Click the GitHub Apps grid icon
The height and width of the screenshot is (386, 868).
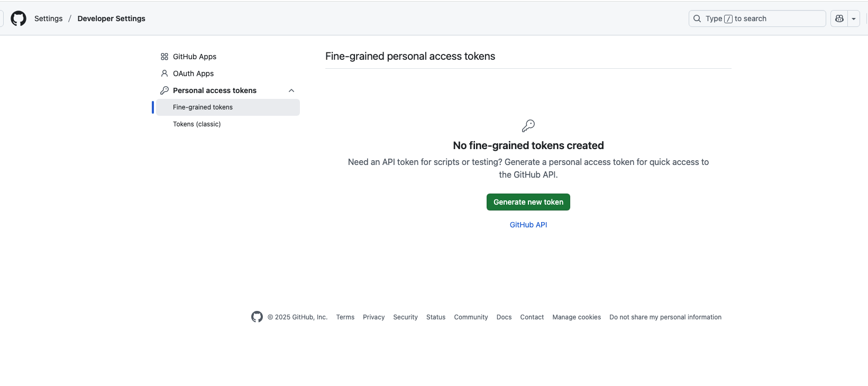[165, 57]
